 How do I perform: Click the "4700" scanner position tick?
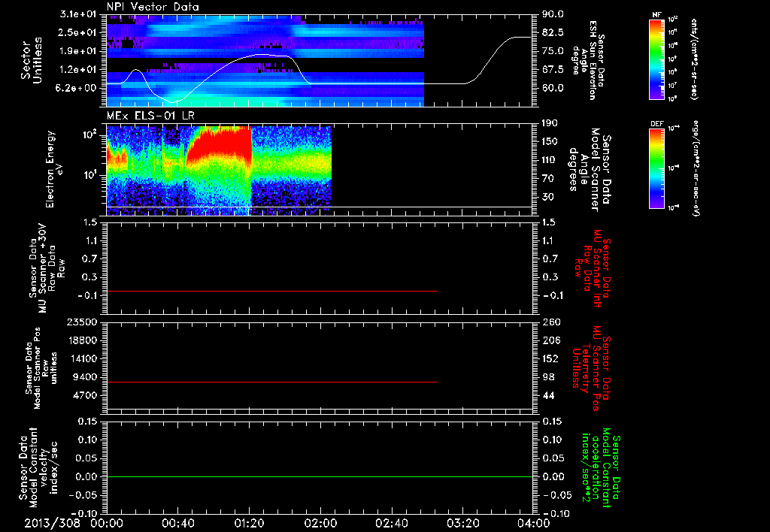tap(86, 395)
